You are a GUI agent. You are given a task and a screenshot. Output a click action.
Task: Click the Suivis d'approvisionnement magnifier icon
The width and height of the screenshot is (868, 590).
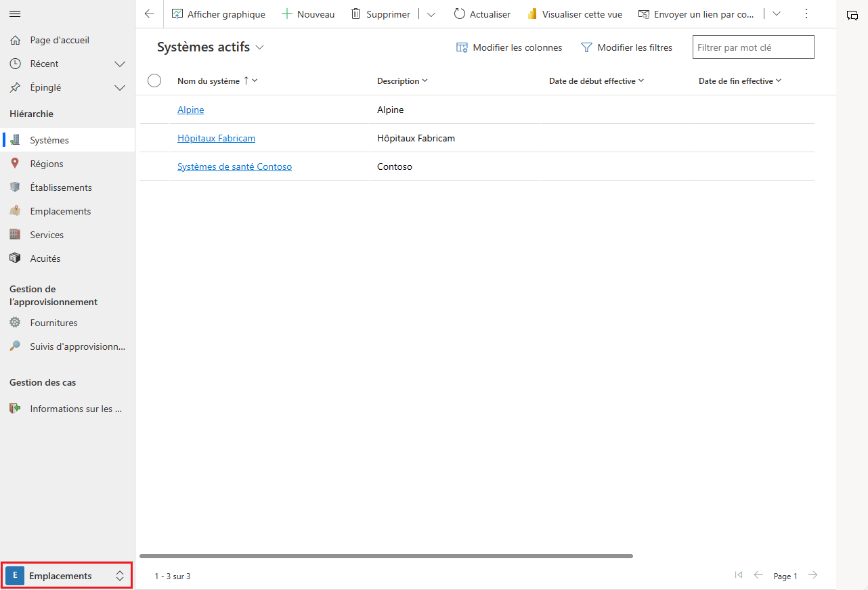[16, 346]
